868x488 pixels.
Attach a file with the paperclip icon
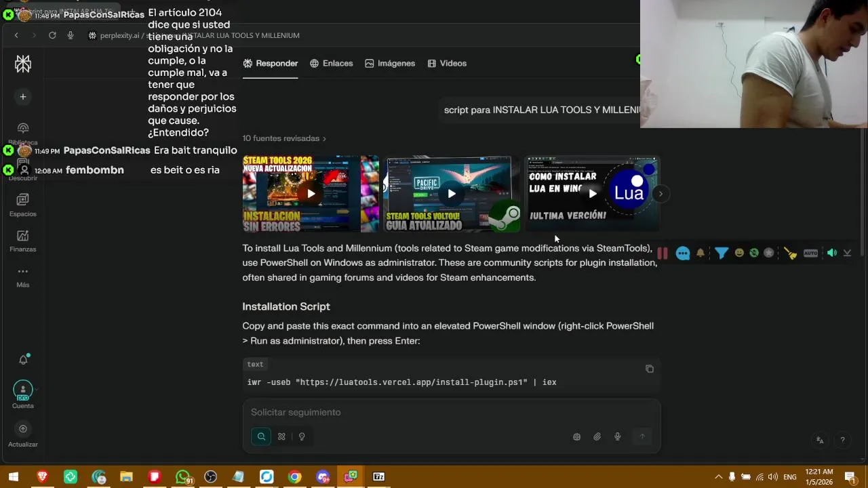click(x=597, y=436)
